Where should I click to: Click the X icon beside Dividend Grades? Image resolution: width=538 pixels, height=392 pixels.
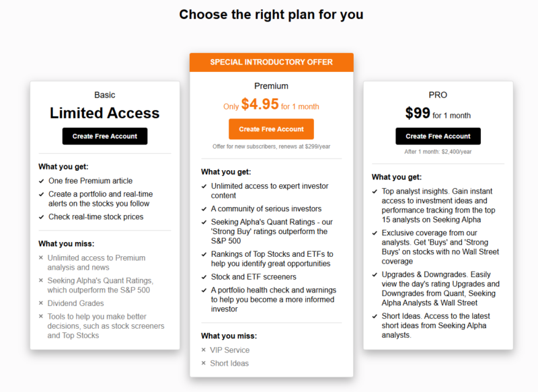click(x=41, y=303)
